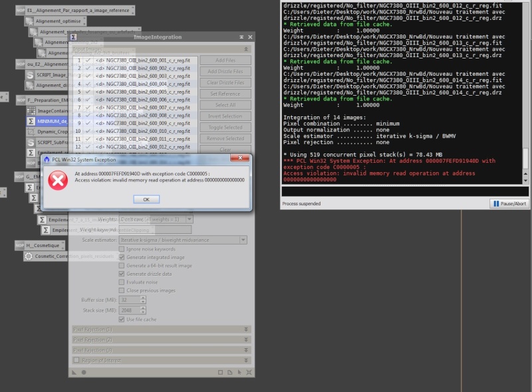Click the Buffer size value field
The height and width of the screenshot is (392, 532).
tap(129, 300)
